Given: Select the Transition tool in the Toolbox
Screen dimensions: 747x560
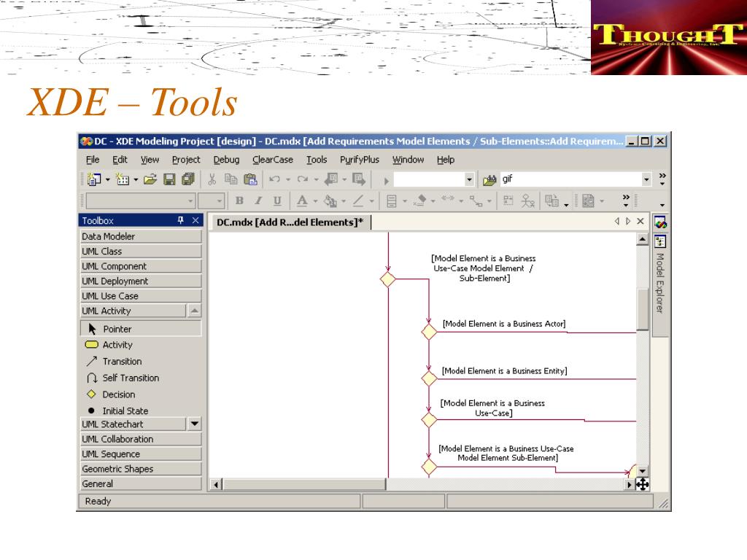Looking at the screenshot, I should [x=141, y=362].
